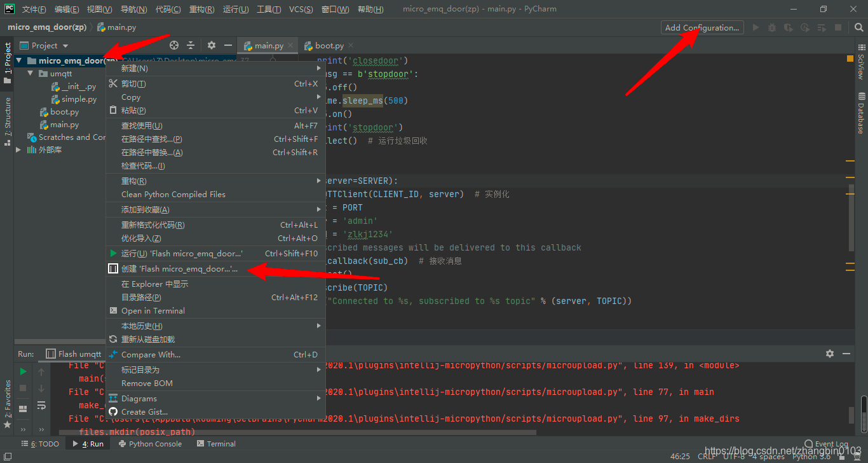Click down-arrow stack trace icon in Run panel

point(41,388)
